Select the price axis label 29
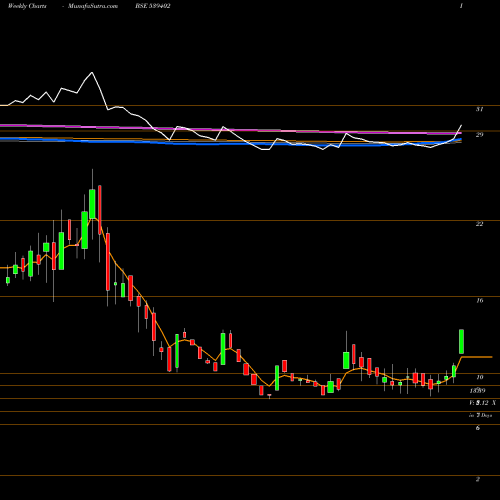Screen dimensions: 500x500 [479, 135]
